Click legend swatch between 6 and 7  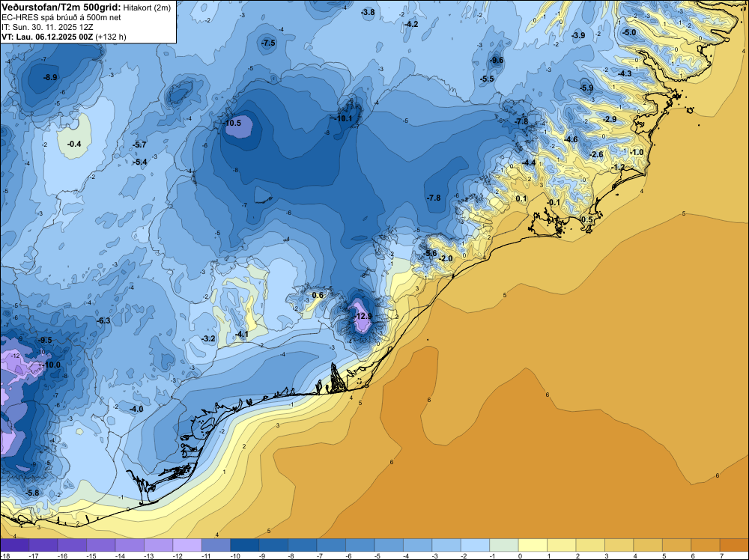[x=706, y=545]
